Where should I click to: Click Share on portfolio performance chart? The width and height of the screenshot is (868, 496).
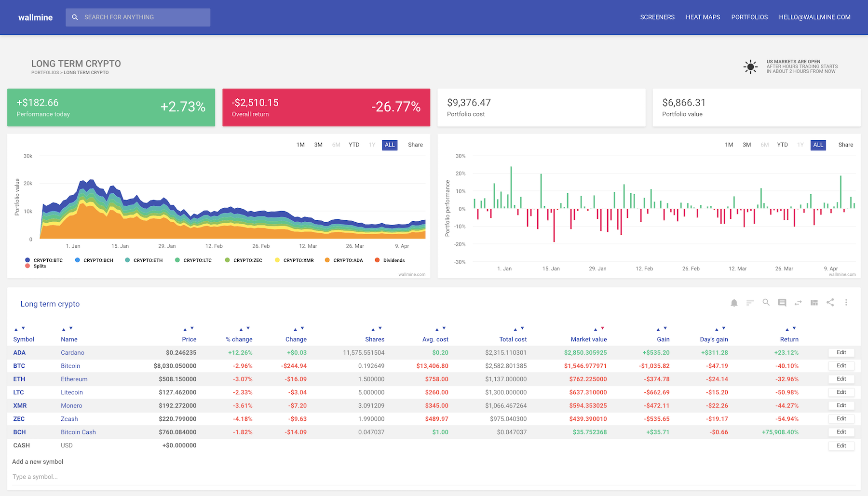[845, 145]
